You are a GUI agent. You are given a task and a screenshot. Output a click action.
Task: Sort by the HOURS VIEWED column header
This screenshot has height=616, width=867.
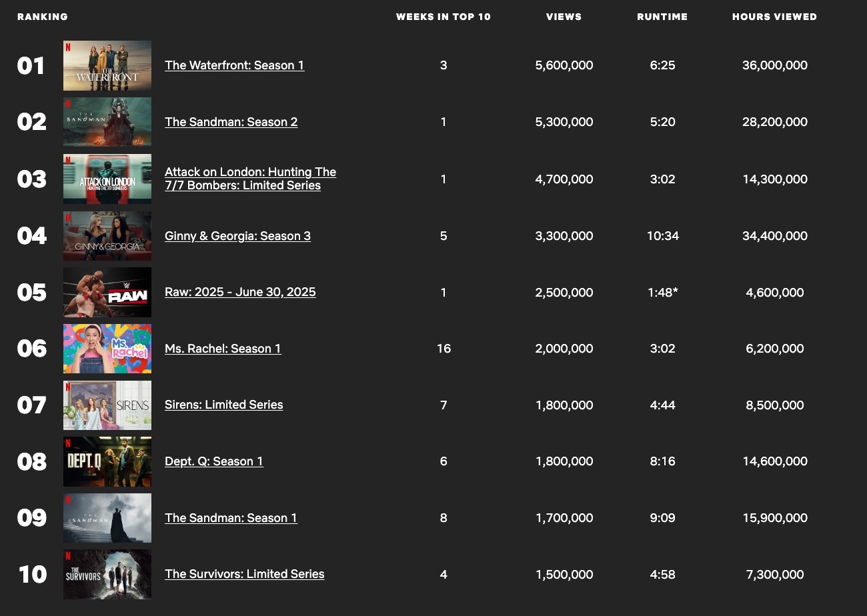tap(774, 17)
